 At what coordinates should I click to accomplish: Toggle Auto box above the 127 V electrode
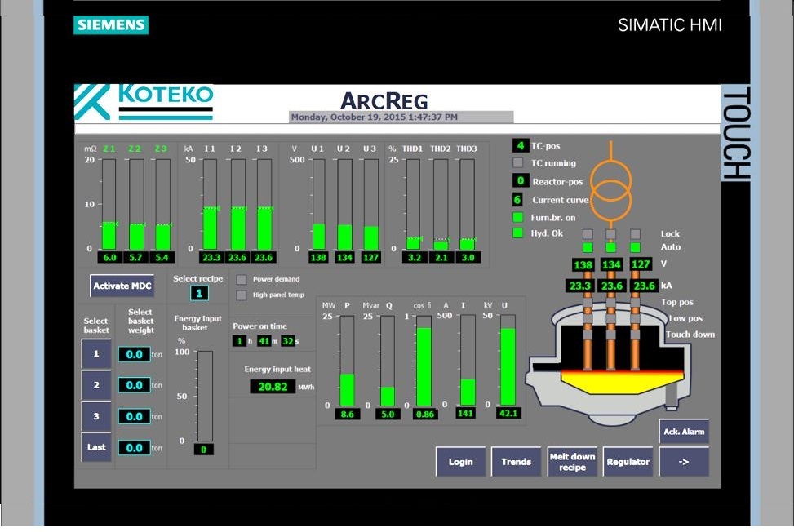[x=635, y=247]
